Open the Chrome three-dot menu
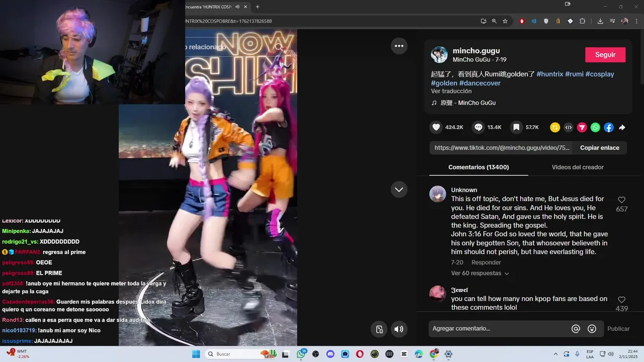644x362 pixels. (637, 21)
